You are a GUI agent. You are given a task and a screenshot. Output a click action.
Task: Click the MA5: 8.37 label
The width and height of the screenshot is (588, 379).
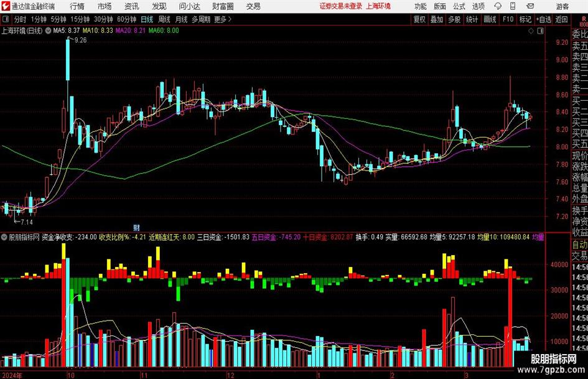67,30
